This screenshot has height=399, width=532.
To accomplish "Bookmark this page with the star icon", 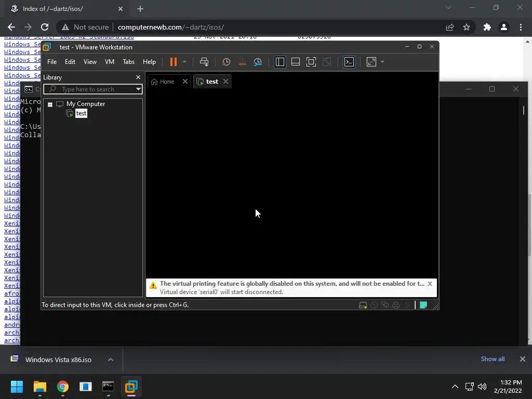I will click(467, 27).
